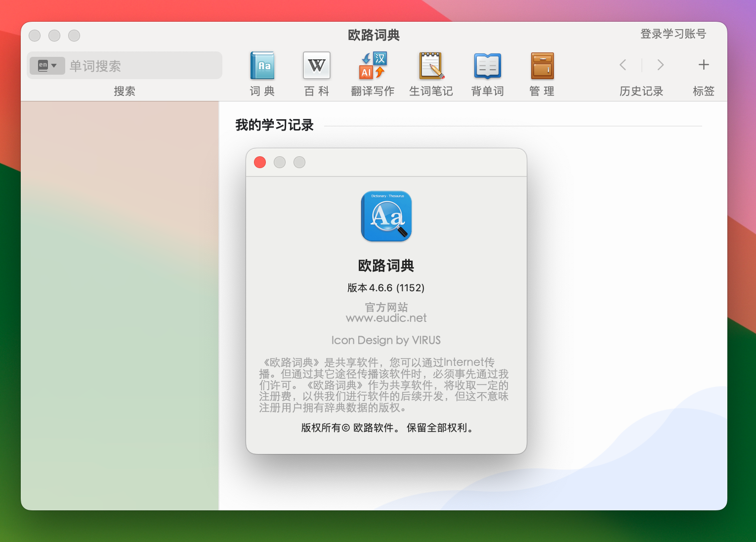Viewport: 756px width, 542px height.
Task: Click the 官方网站 label in About dialog
Action: pyautogui.click(x=386, y=307)
